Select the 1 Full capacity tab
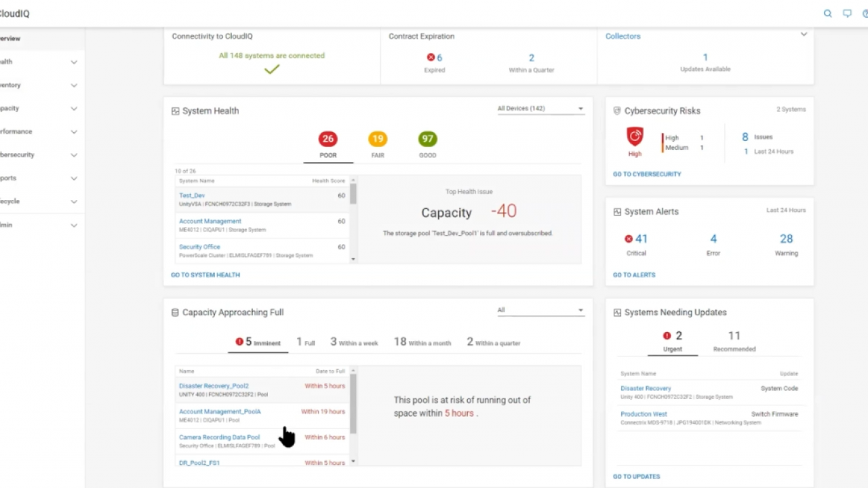Viewport: 868px width, 488px height. (305, 342)
